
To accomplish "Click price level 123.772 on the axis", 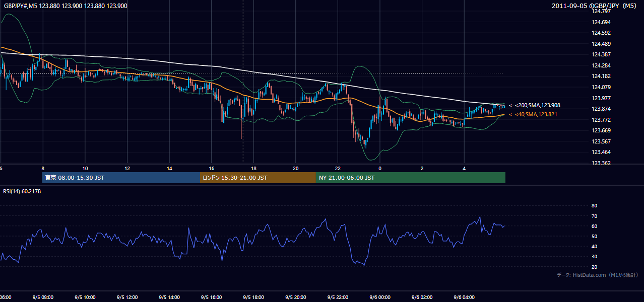I will 601,120.
